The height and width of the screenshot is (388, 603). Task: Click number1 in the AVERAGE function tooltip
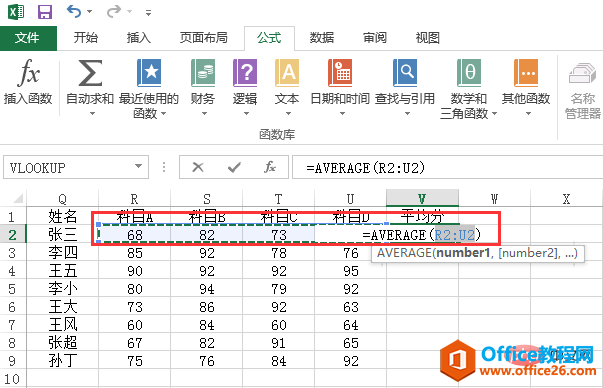463,253
